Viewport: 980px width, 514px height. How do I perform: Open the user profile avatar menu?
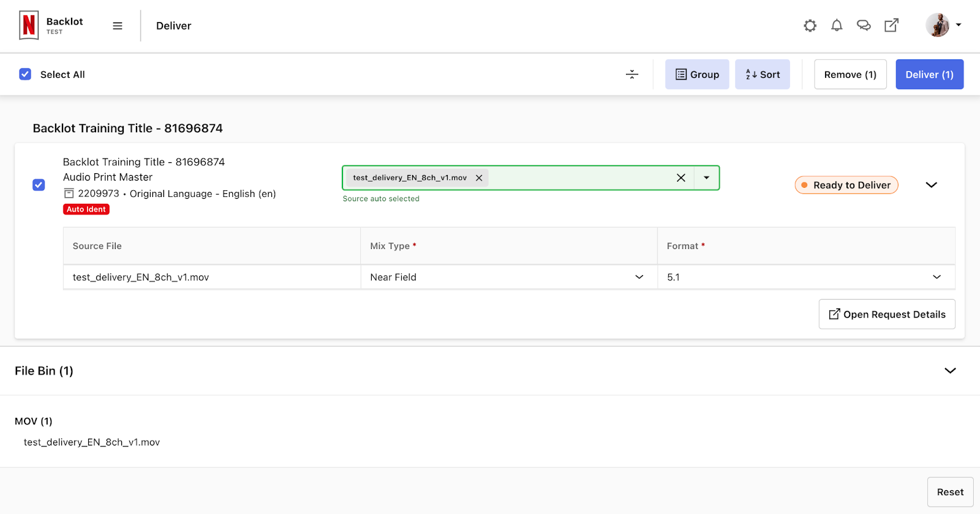click(x=943, y=26)
